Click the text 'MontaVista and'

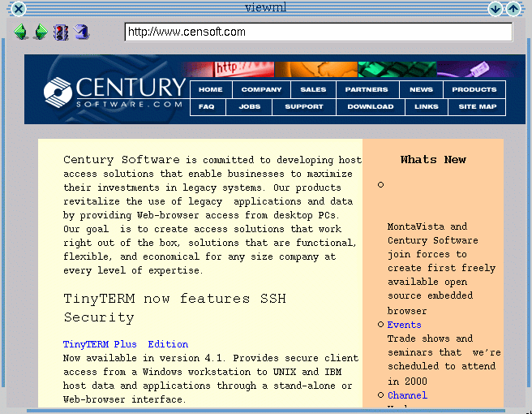coord(427,226)
